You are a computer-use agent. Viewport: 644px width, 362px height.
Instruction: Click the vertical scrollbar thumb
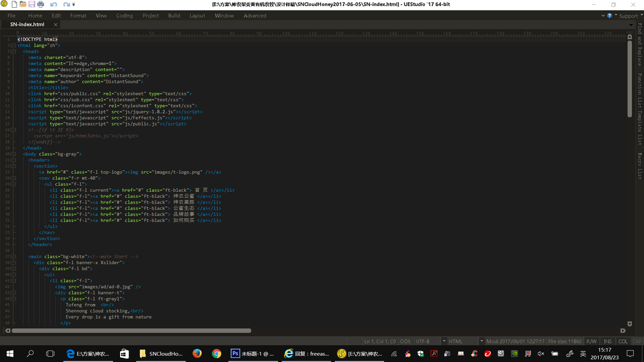630,79
